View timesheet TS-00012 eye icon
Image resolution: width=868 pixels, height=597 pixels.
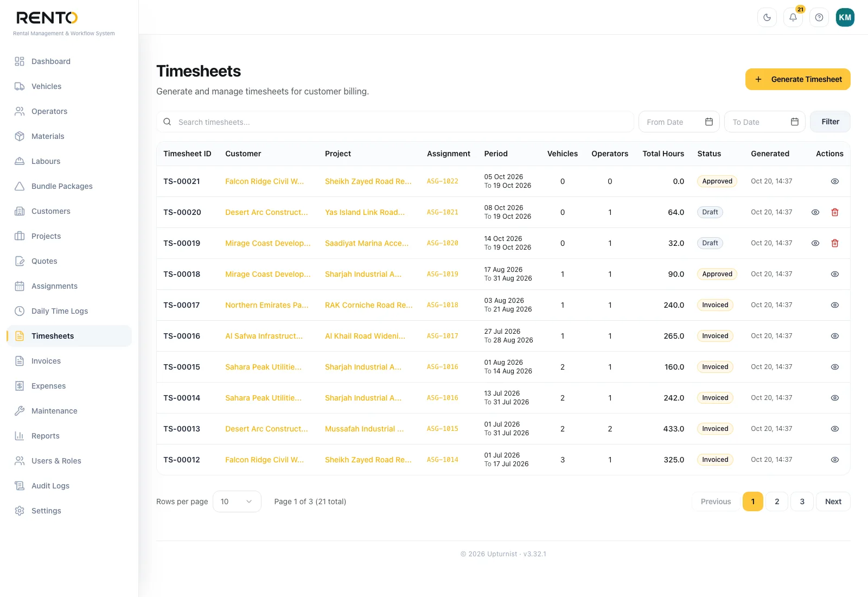point(835,460)
